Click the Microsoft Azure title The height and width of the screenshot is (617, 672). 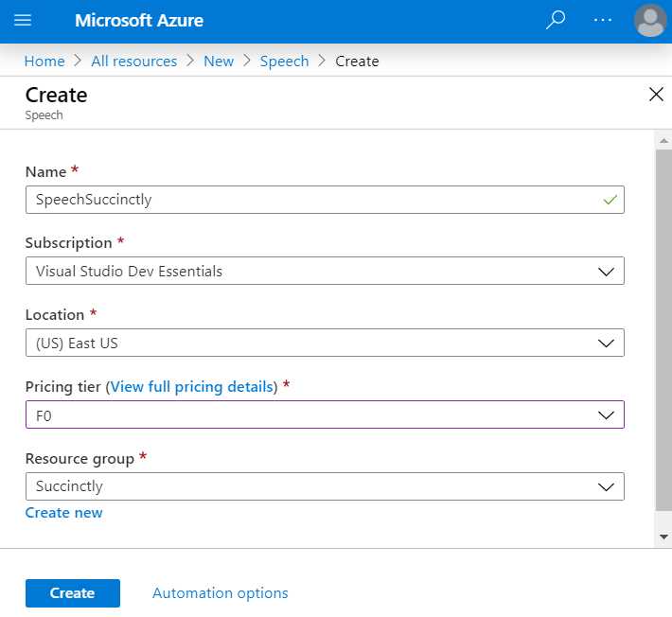pyautogui.click(x=139, y=21)
